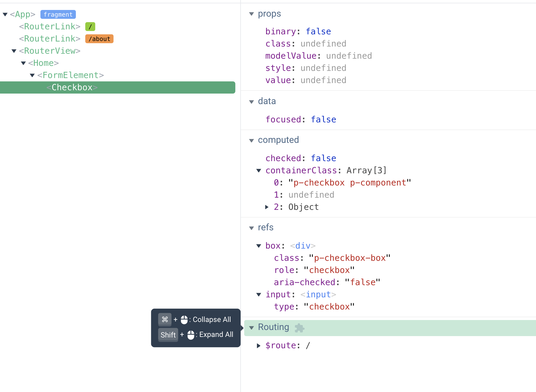This screenshot has width=536, height=392.
Task: Collapse the App tree node arrow
Action: (x=5, y=14)
